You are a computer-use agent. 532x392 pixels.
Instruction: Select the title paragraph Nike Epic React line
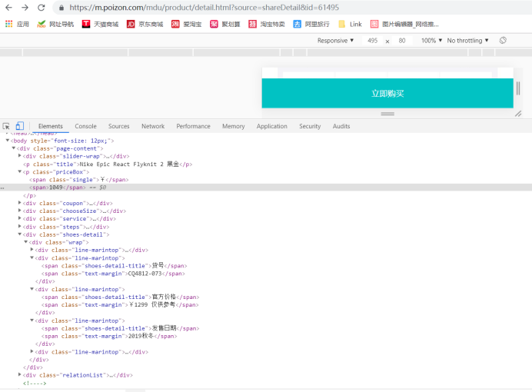[108, 164]
